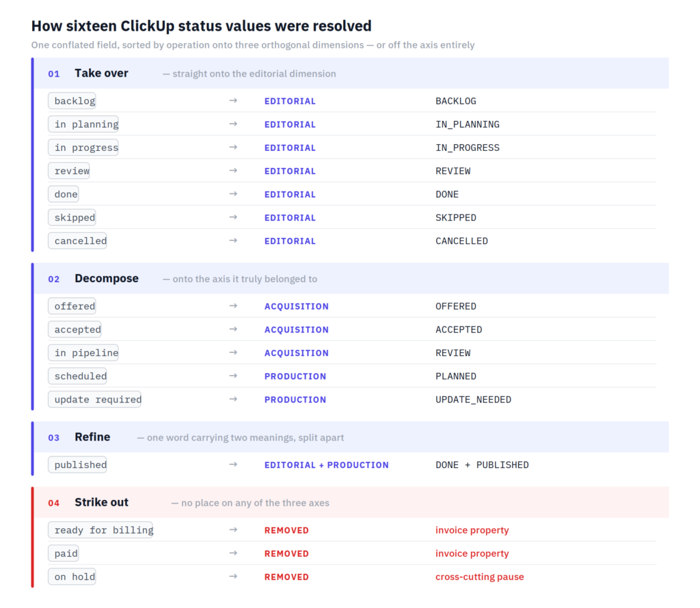Click the "paid" status chip
Viewport: 700px width, 608px height.
pos(64,553)
